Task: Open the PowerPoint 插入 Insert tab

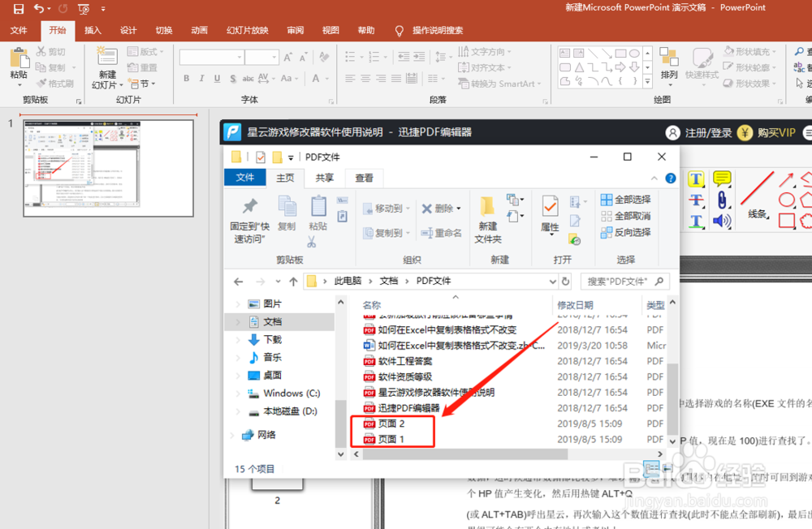Action: point(93,31)
